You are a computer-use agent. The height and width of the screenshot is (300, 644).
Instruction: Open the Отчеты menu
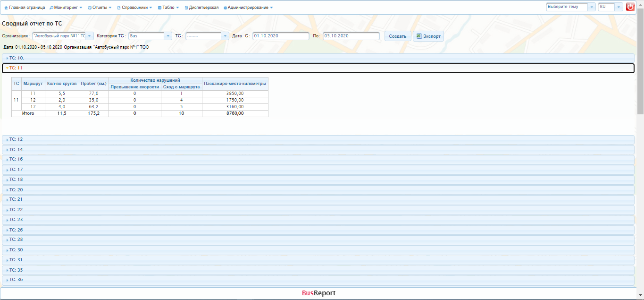100,8
